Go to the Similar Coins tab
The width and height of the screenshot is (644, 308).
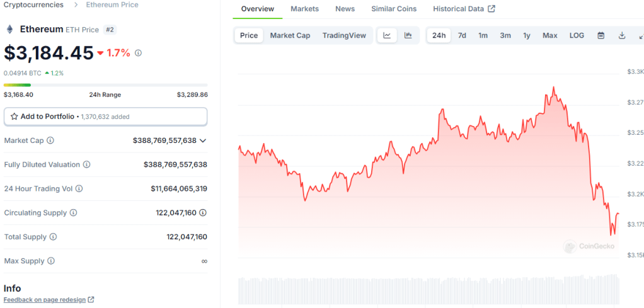[x=394, y=9]
